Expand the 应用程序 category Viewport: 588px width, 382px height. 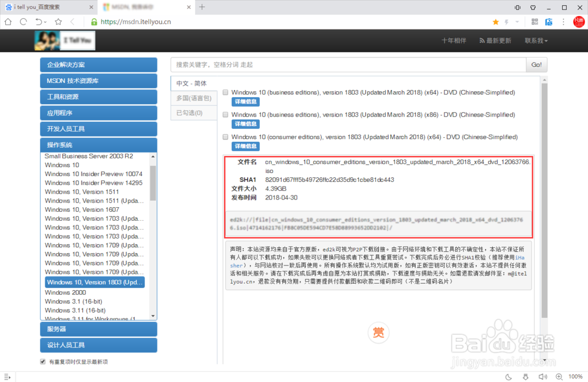click(x=99, y=113)
